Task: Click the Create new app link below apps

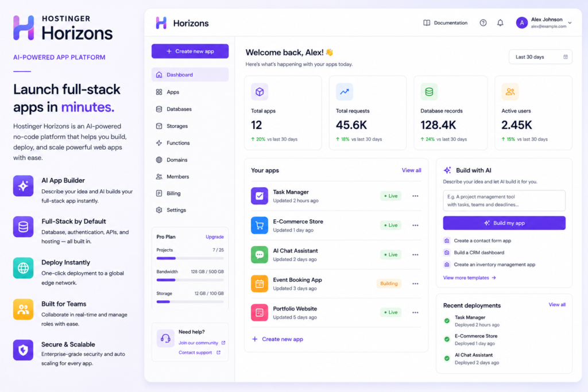Action: (277, 339)
